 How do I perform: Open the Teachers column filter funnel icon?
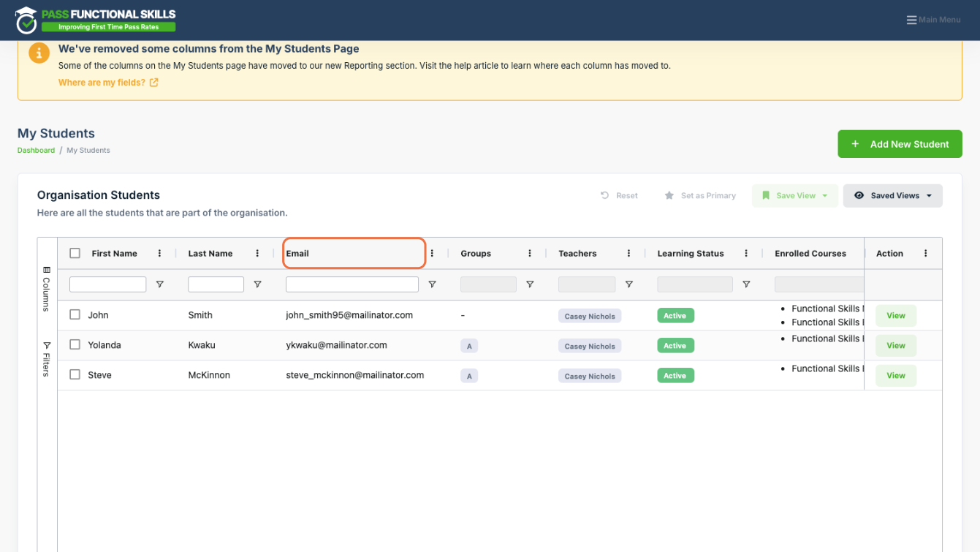[x=628, y=284]
